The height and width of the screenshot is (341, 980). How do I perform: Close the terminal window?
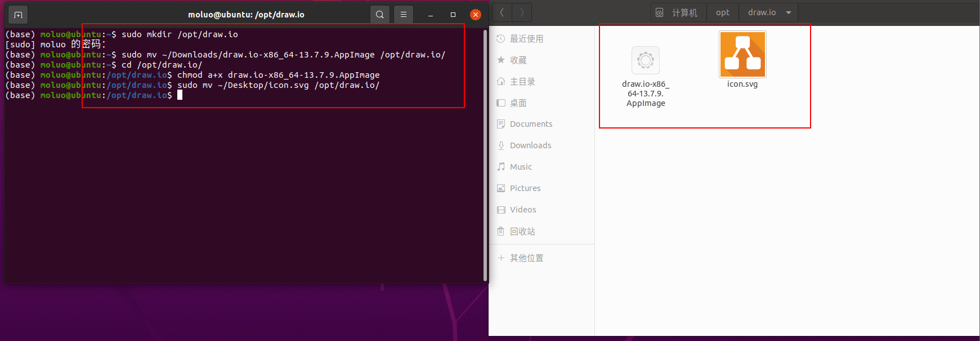[x=476, y=15]
